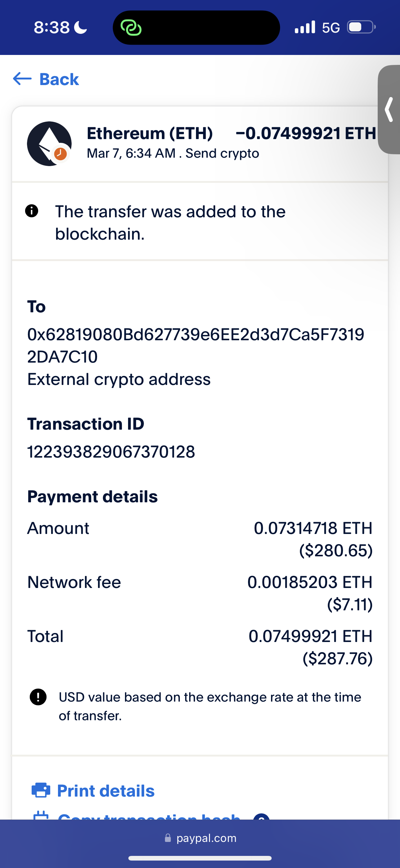Tap the Back link text

pyautogui.click(x=59, y=79)
